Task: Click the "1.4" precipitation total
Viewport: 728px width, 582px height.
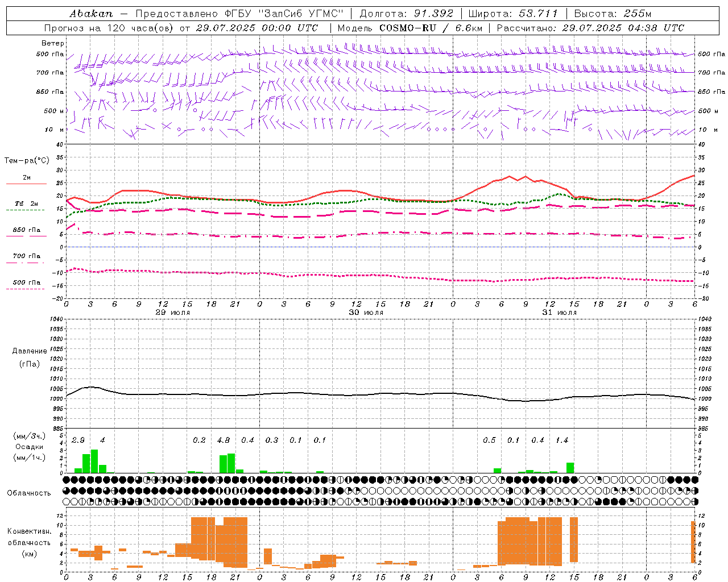Action: coord(562,440)
